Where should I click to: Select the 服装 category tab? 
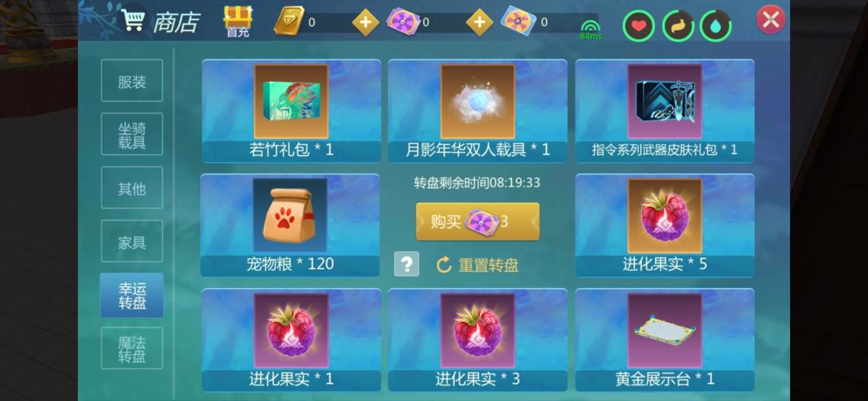132,81
